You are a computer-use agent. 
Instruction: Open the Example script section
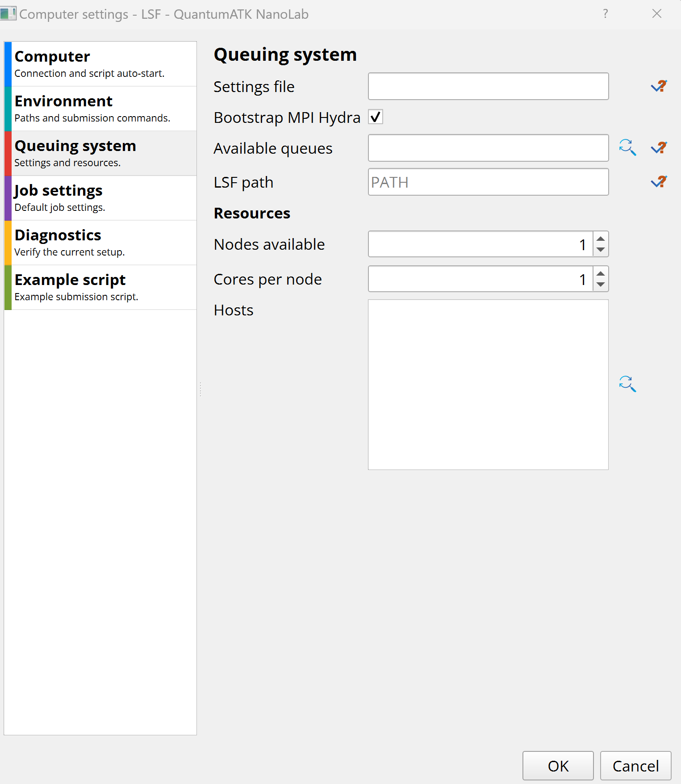click(100, 287)
